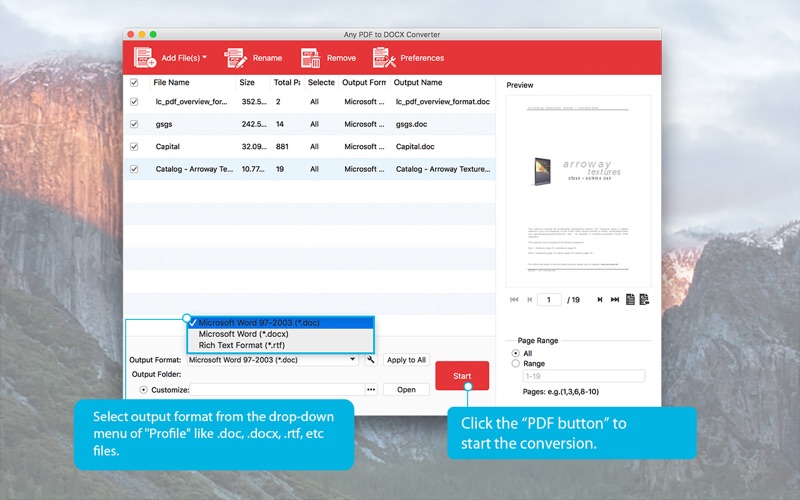Image resolution: width=800 pixels, height=500 pixels.
Task: Uncheck the lc_pdf_overview_for... file checkbox
Action: click(x=134, y=102)
